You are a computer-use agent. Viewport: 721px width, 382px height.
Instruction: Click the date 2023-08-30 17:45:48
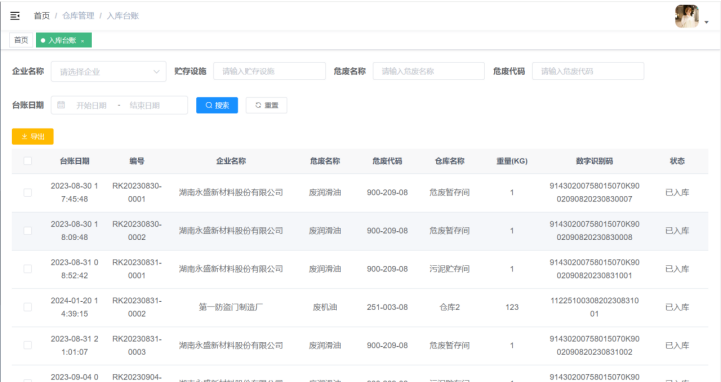coord(74,193)
